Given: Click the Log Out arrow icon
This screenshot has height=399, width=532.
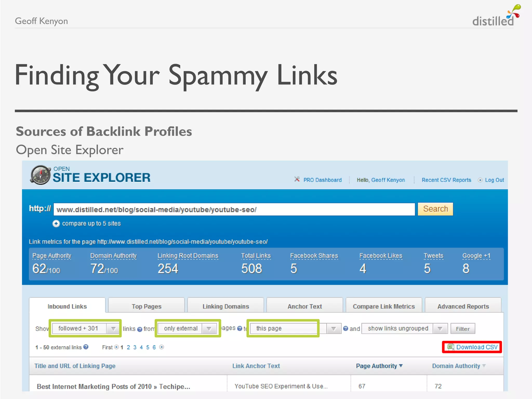Looking at the screenshot, I should 480,180.
